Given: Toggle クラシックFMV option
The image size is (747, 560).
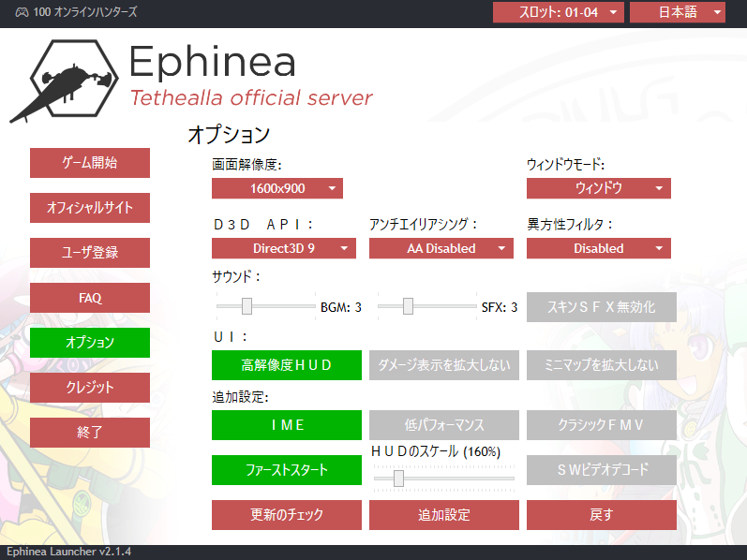Looking at the screenshot, I should click(601, 425).
